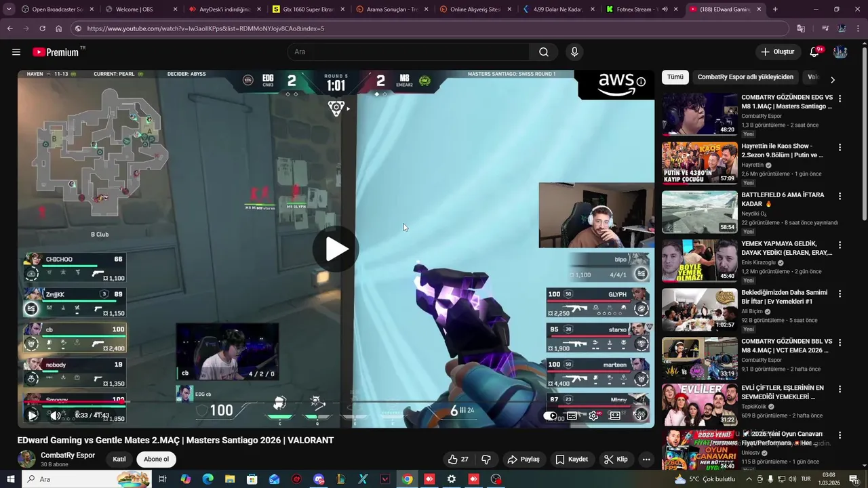Open the player settings gear

593,416
